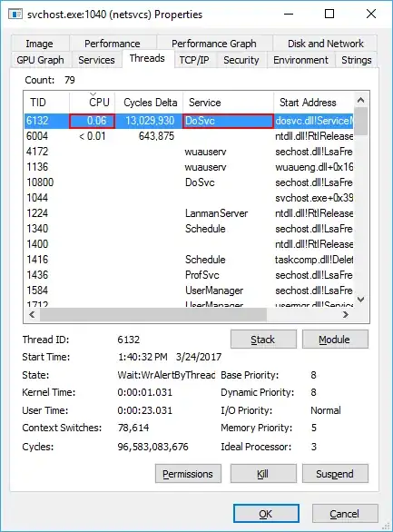393x532 pixels.
Task: Maximize the Properties window
Action: coord(329,14)
